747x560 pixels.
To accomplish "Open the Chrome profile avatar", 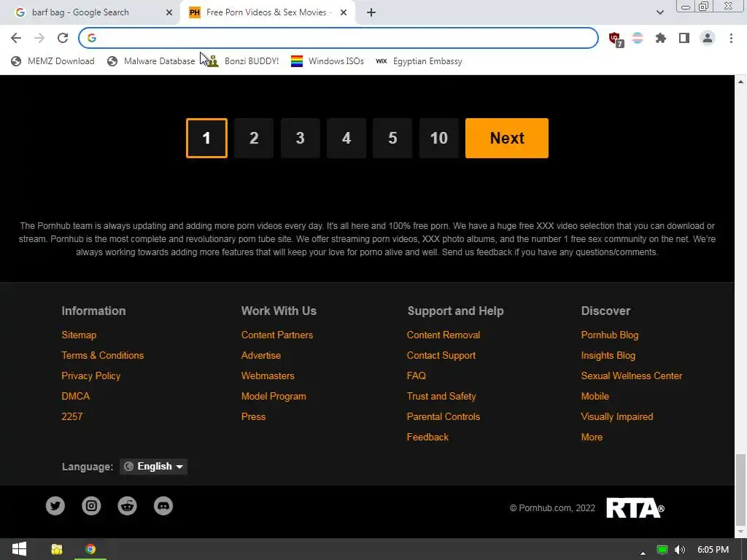I will pyautogui.click(x=708, y=38).
